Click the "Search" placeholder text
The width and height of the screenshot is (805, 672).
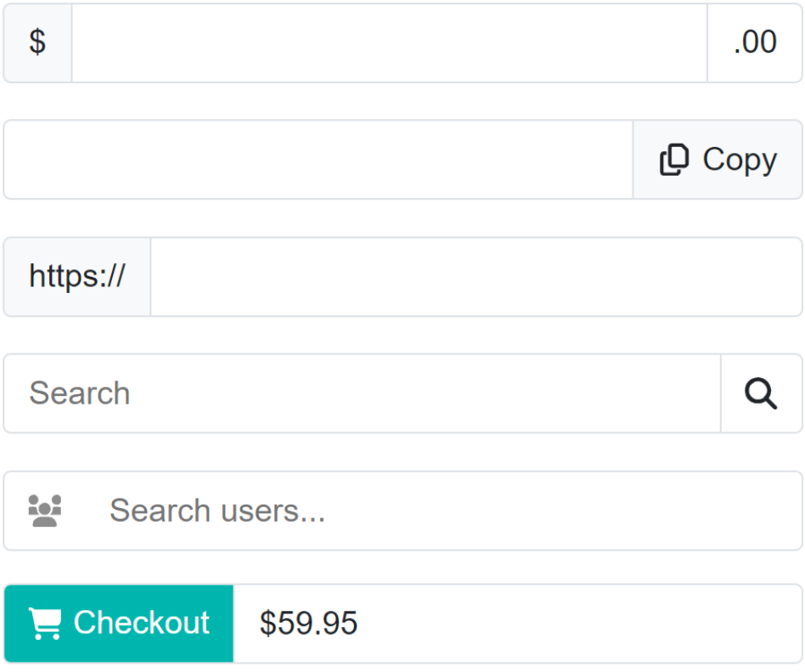click(80, 393)
